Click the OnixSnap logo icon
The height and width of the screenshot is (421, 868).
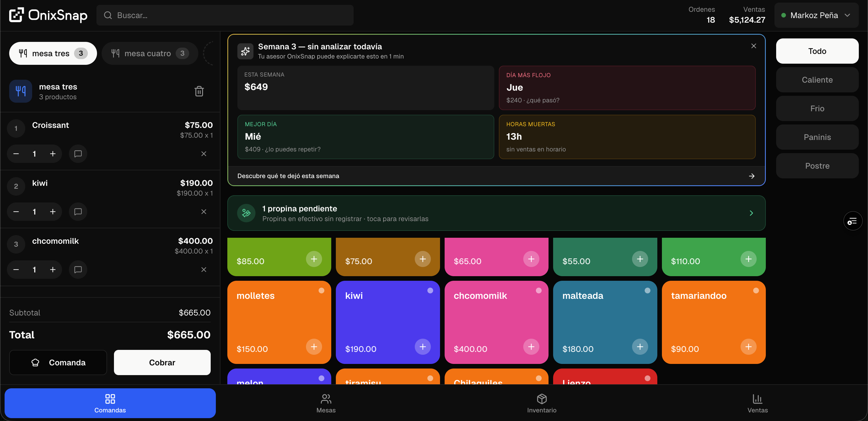pyautogui.click(x=16, y=15)
